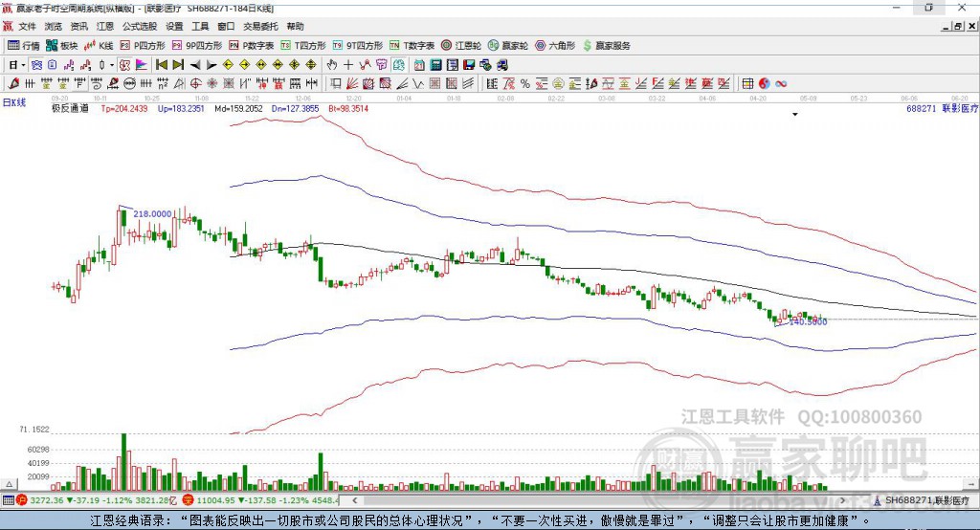Viewport: 980px width, 530px height.
Task: Open the calculator icon in toolbar
Action: pos(435,65)
